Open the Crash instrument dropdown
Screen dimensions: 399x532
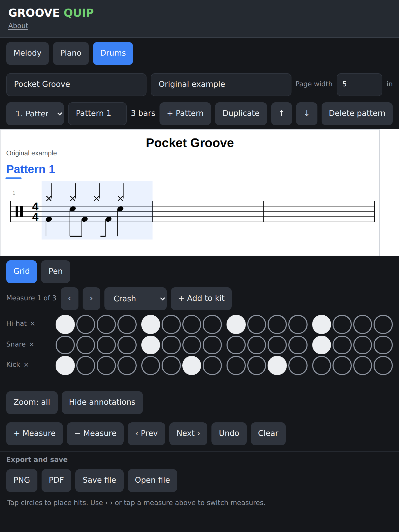click(135, 298)
